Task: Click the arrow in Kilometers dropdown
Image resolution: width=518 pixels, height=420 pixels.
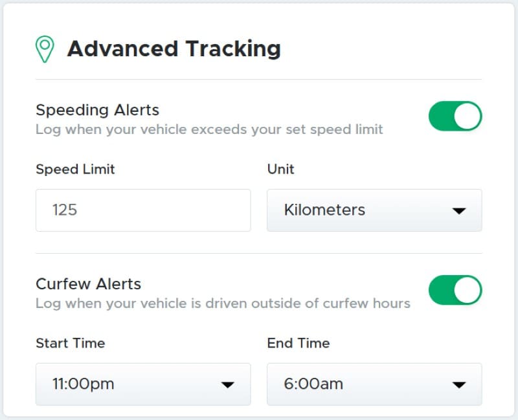Action: click(459, 211)
